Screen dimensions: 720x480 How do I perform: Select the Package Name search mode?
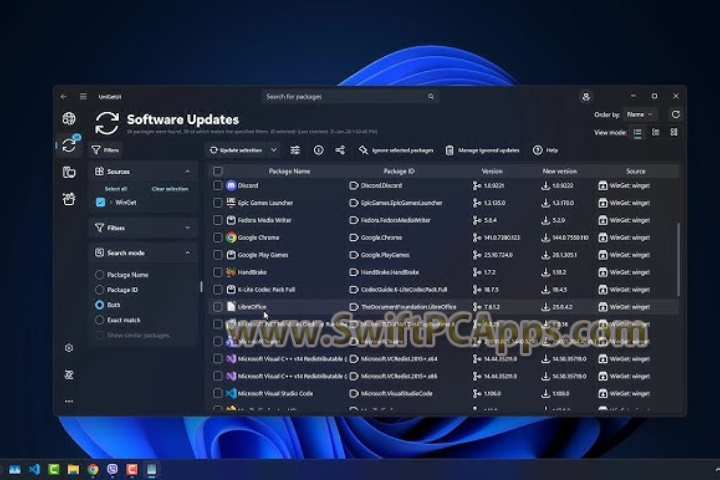pos(99,275)
